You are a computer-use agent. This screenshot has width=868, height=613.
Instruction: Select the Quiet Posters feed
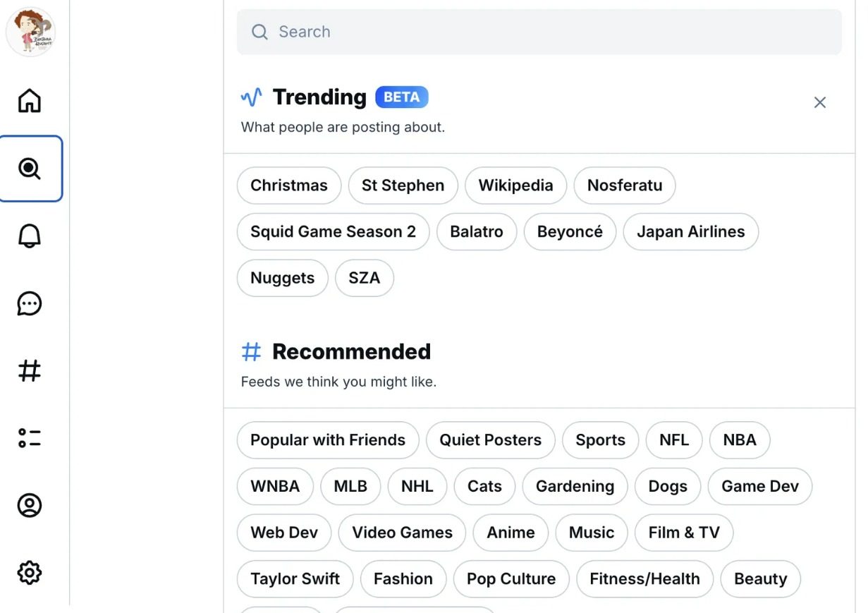point(491,440)
